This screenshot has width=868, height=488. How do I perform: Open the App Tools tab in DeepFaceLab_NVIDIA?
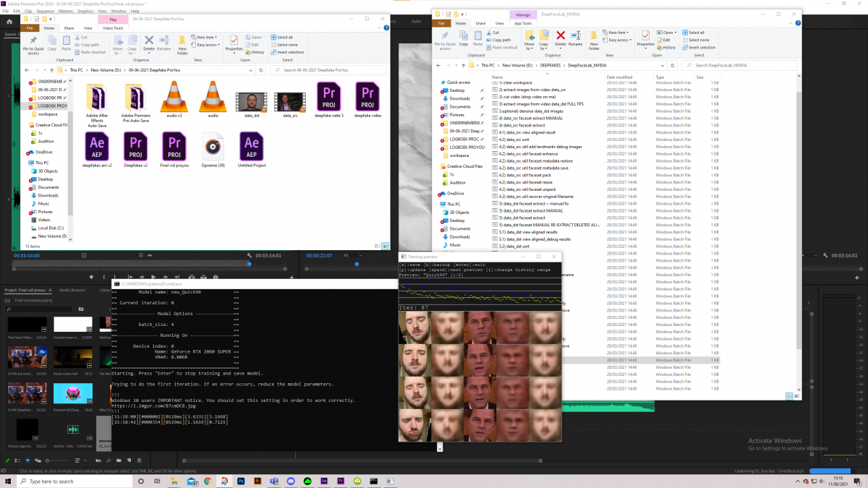[x=522, y=23]
